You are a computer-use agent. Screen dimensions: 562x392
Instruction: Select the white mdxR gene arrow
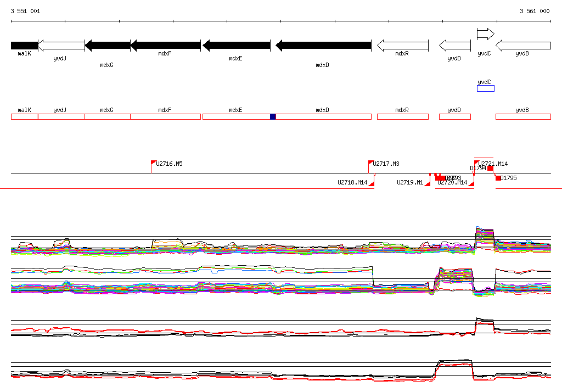coord(403,46)
